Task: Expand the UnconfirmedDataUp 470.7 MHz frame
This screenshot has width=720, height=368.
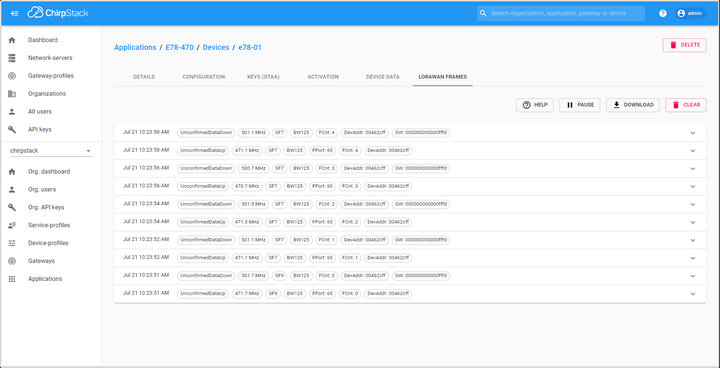Action: pyautogui.click(x=693, y=187)
